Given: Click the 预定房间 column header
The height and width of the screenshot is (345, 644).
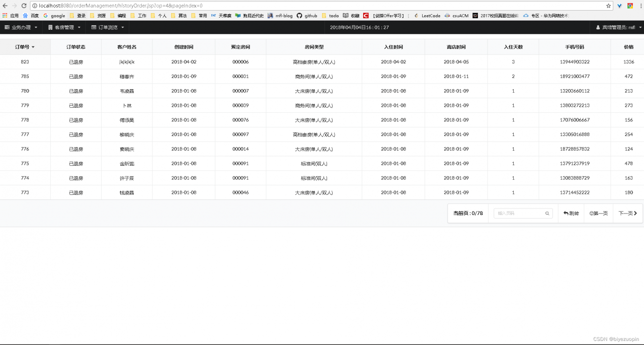Looking at the screenshot, I should 240,47.
